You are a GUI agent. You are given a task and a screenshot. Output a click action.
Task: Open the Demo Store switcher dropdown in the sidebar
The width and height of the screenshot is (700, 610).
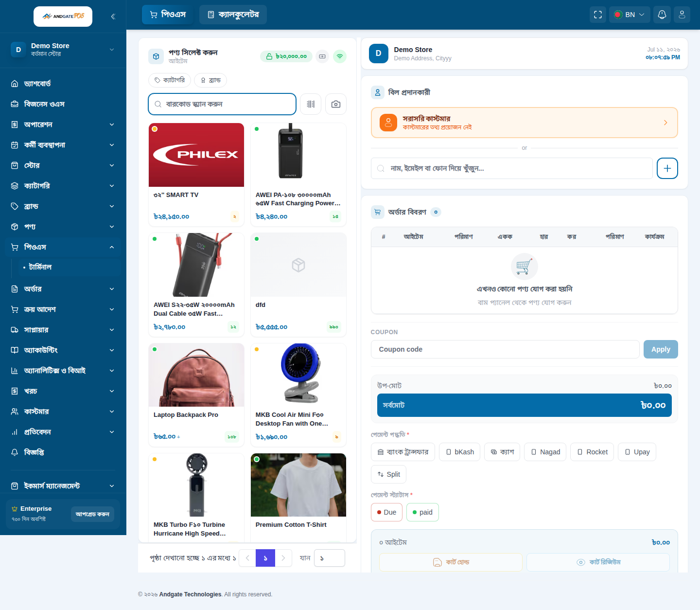pyautogui.click(x=63, y=50)
